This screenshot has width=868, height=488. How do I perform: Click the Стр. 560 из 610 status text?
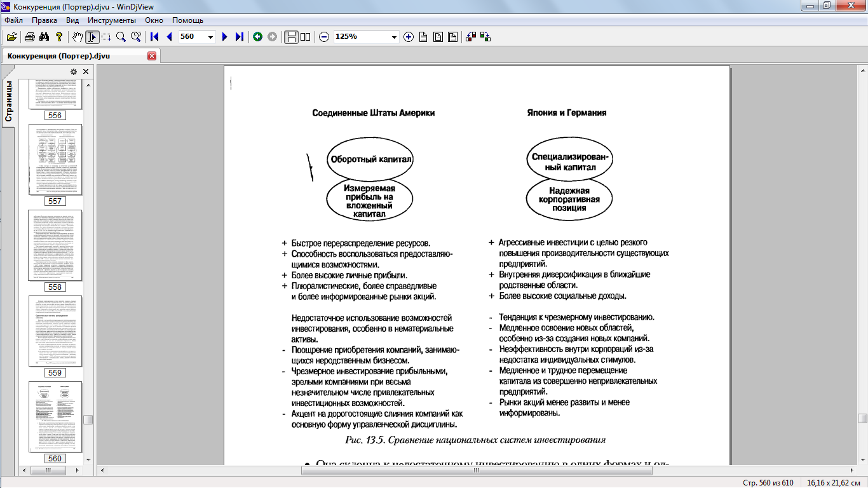(768, 483)
